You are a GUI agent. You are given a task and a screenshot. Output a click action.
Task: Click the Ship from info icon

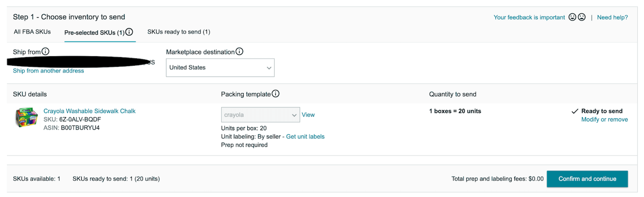(x=45, y=51)
